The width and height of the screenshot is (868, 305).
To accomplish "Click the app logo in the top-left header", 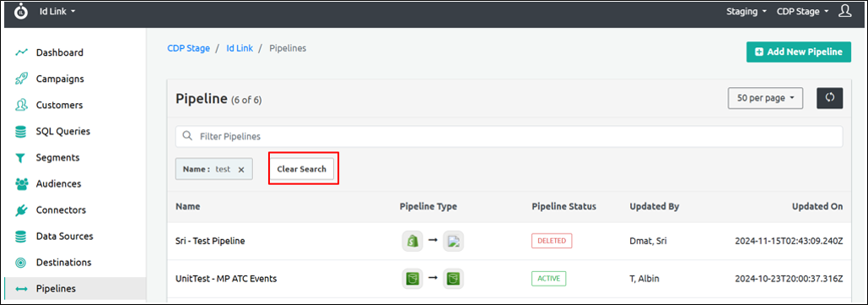I will point(20,11).
